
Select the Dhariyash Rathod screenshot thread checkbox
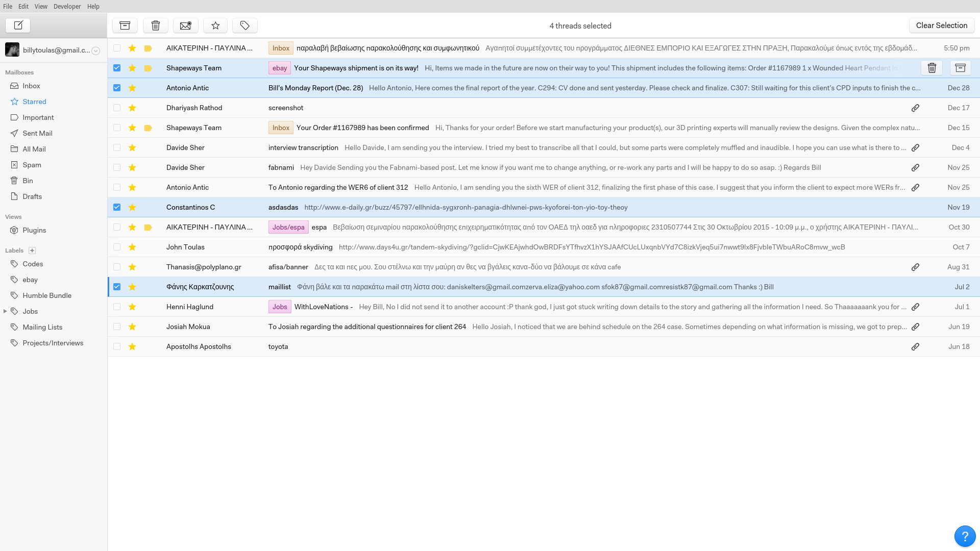point(117,108)
